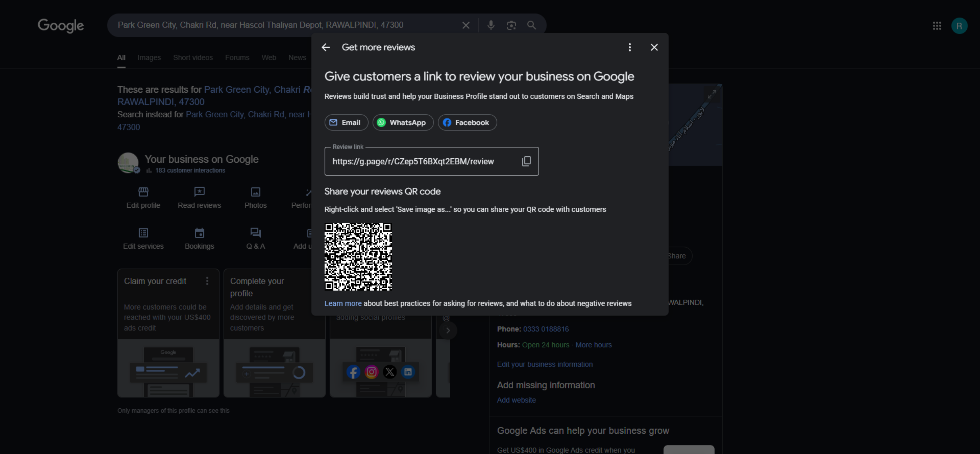980x454 pixels.
Task: Switch to the Images tab
Action: click(x=149, y=58)
